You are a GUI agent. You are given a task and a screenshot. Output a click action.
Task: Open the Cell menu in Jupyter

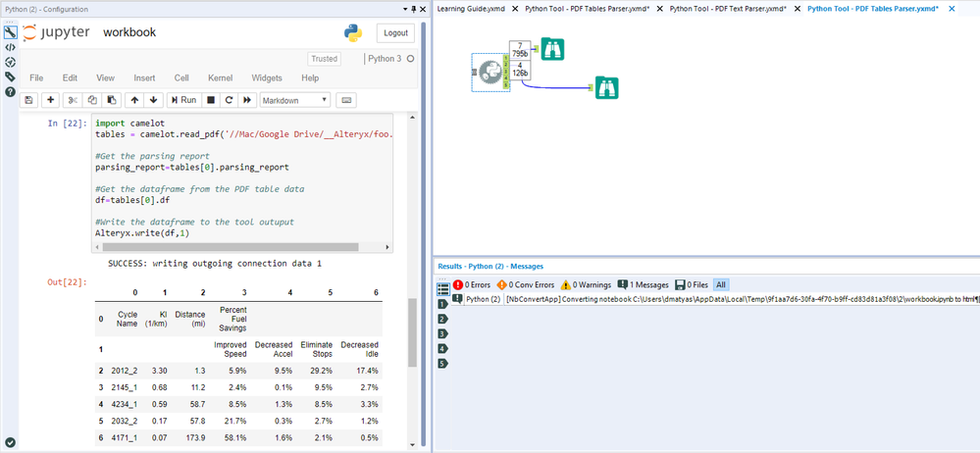[181, 78]
